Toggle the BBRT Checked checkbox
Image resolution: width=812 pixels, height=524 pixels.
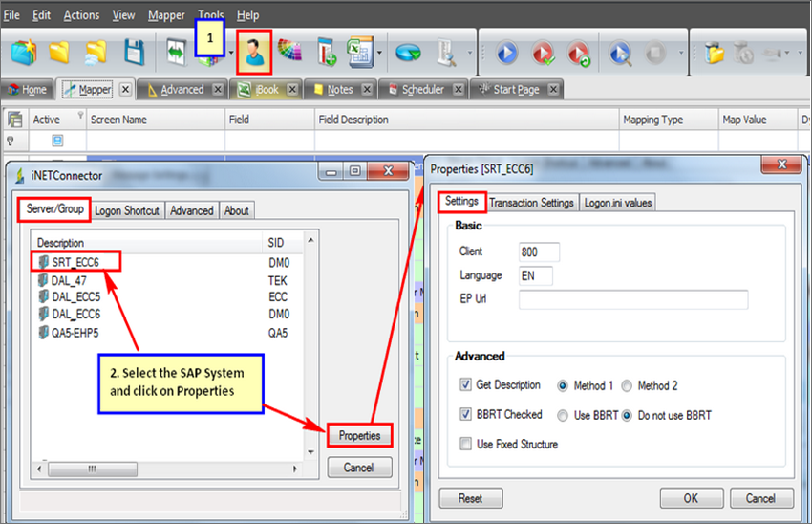pos(465,414)
